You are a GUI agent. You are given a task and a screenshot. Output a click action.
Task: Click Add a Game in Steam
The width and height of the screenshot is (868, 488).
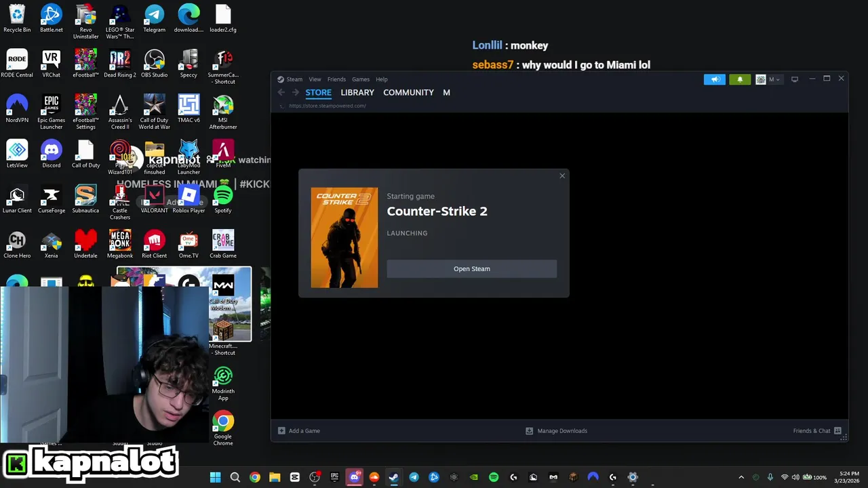(299, 430)
